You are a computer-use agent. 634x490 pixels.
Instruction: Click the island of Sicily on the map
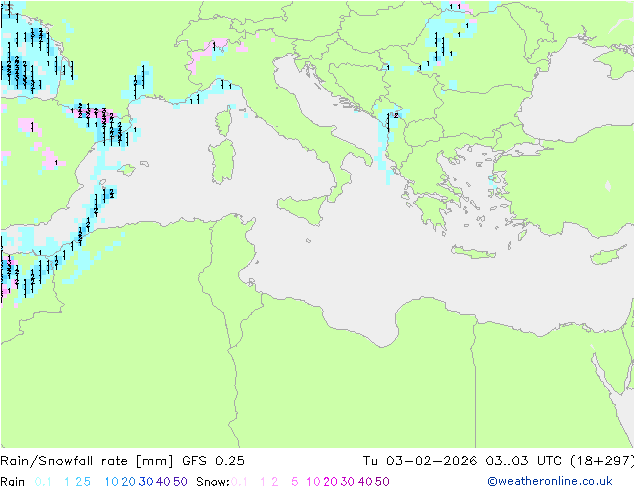305,209
